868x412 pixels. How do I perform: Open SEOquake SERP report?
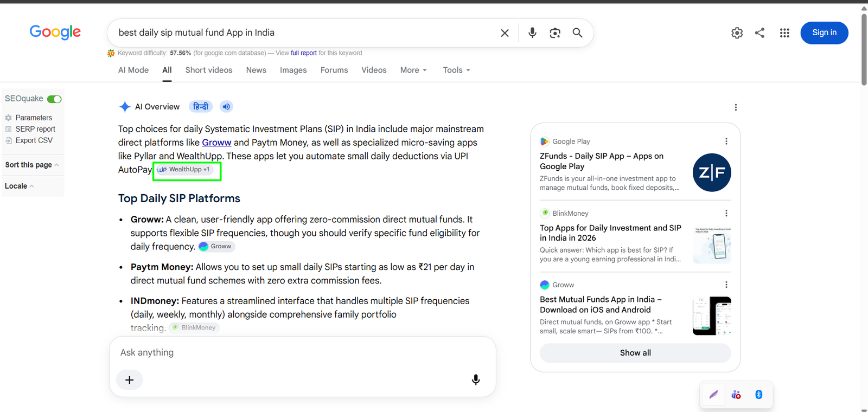point(35,129)
